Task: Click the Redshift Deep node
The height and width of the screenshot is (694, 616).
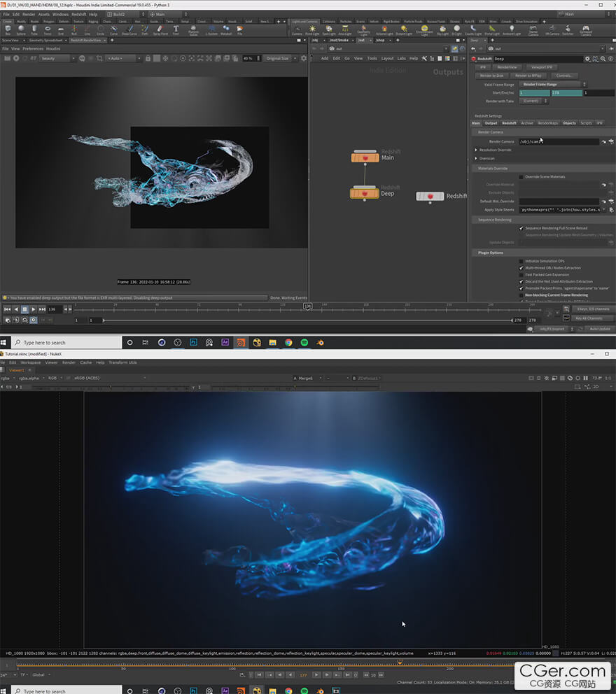Action: tap(365, 193)
